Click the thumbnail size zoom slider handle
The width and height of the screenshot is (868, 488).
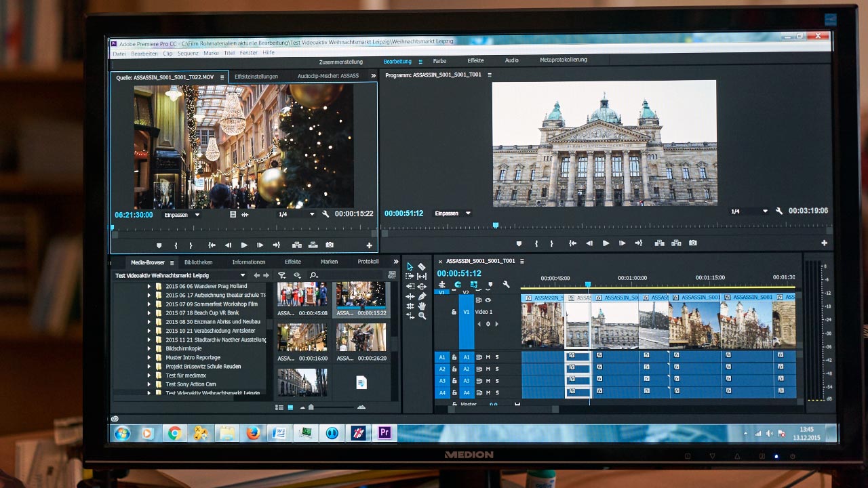click(x=311, y=407)
